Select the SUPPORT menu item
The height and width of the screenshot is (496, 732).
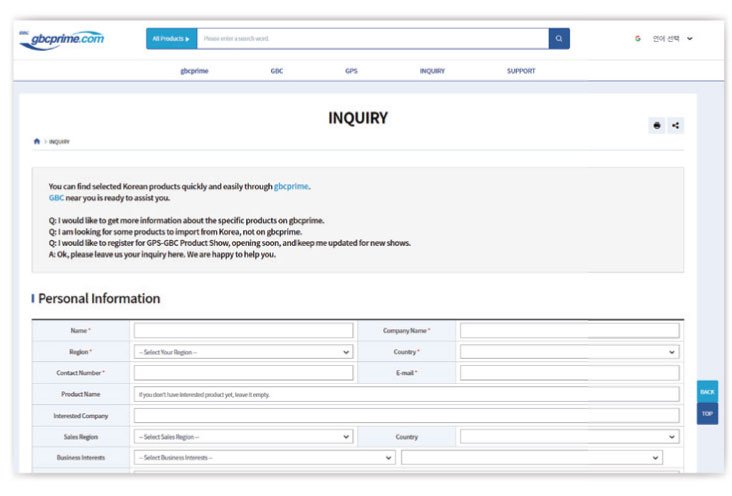coord(521,71)
